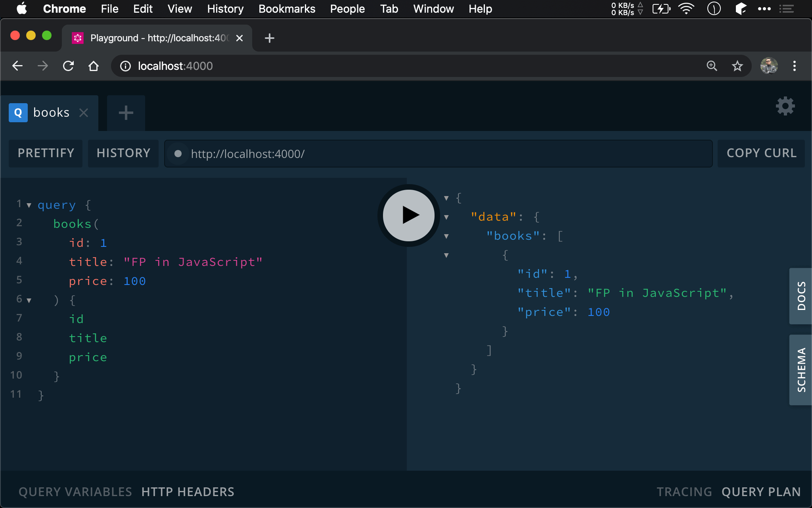Click the Q icon on books tab
This screenshot has height=508, width=812.
[18, 113]
